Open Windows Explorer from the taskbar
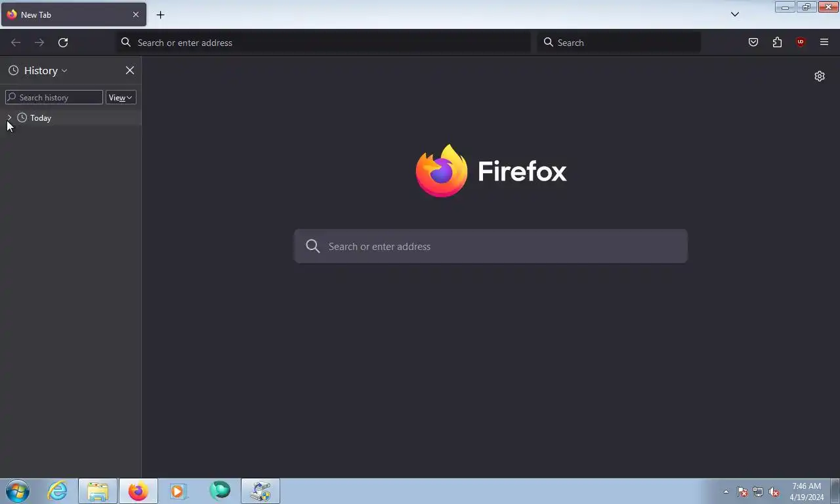 pos(98,491)
